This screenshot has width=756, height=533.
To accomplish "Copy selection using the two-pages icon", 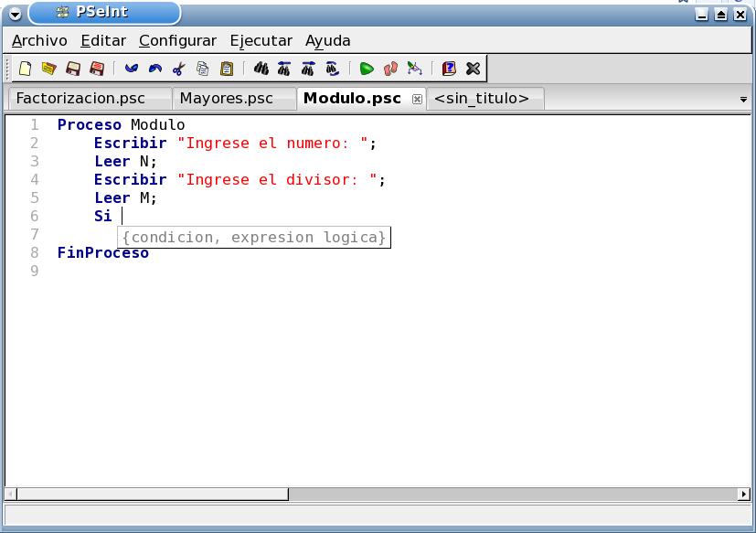I will coord(203,69).
